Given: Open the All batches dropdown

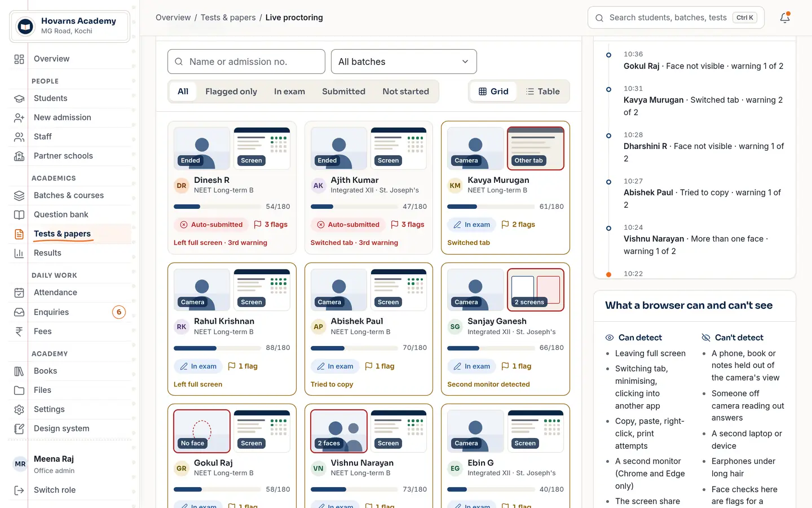Looking at the screenshot, I should [x=404, y=62].
